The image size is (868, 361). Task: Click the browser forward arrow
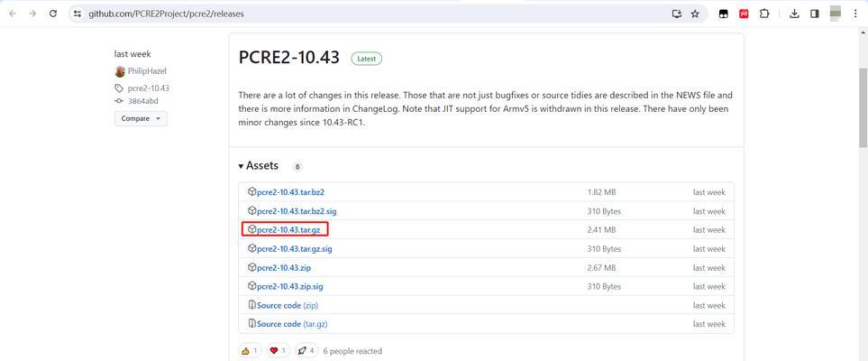[32, 14]
